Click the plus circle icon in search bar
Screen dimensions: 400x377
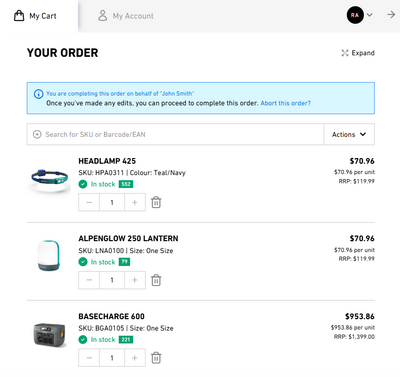37,134
